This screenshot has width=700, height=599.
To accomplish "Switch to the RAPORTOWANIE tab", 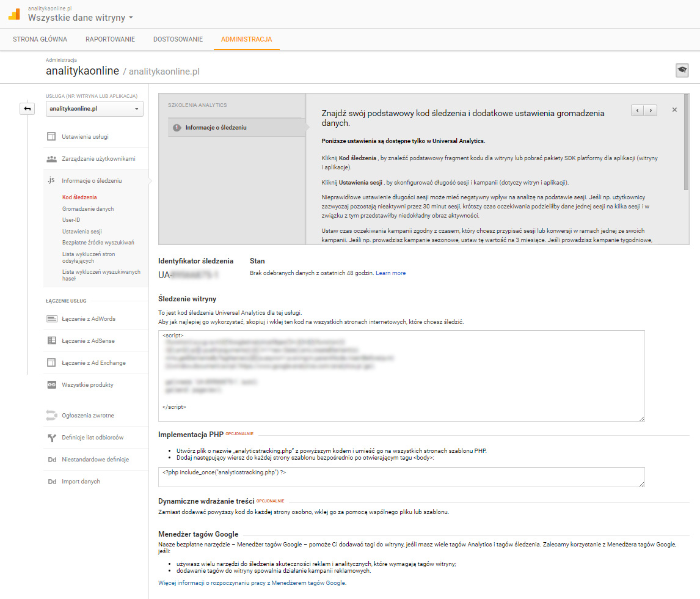I will click(x=111, y=39).
